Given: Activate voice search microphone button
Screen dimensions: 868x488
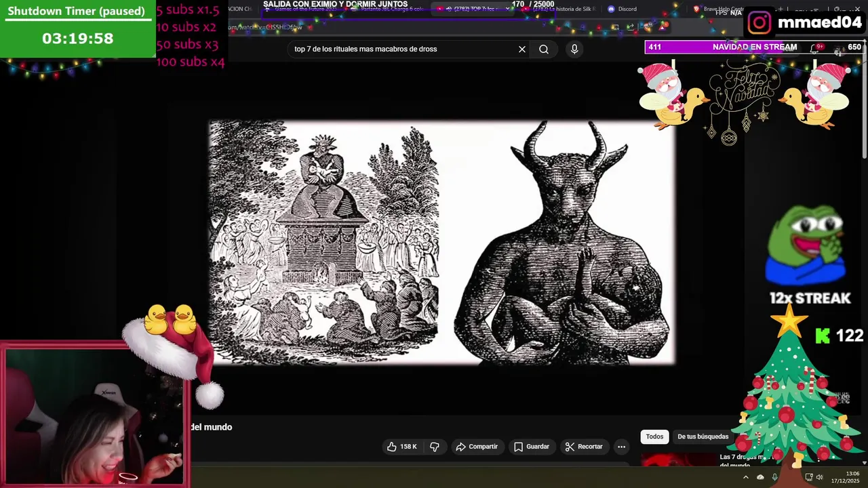Looking at the screenshot, I should click(x=574, y=49).
